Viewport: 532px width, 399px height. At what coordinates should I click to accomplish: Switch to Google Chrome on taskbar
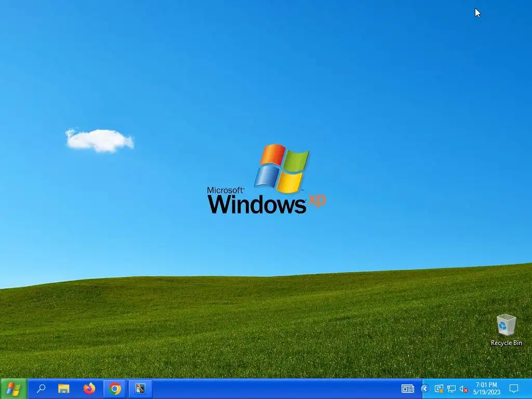(x=115, y=389)
